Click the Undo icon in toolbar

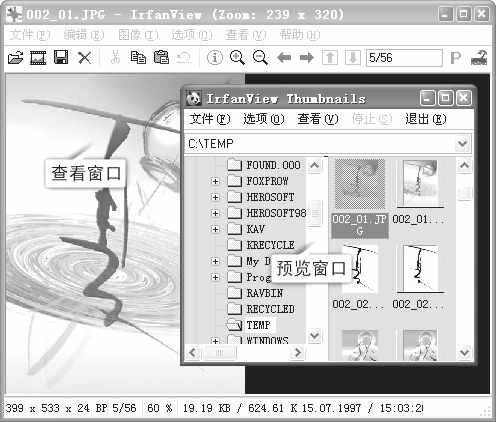184,58
